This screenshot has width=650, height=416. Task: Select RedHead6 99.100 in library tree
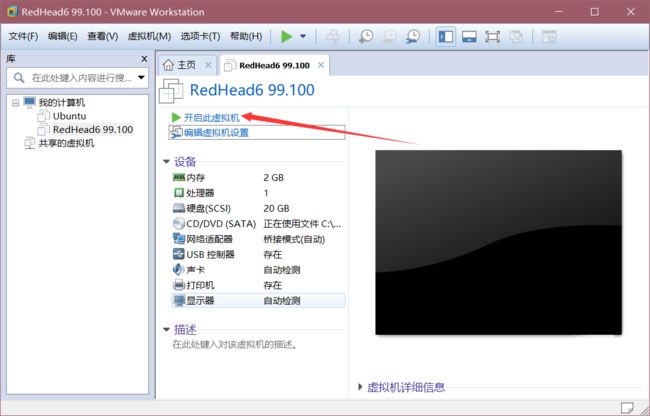(x=93, y=130)
